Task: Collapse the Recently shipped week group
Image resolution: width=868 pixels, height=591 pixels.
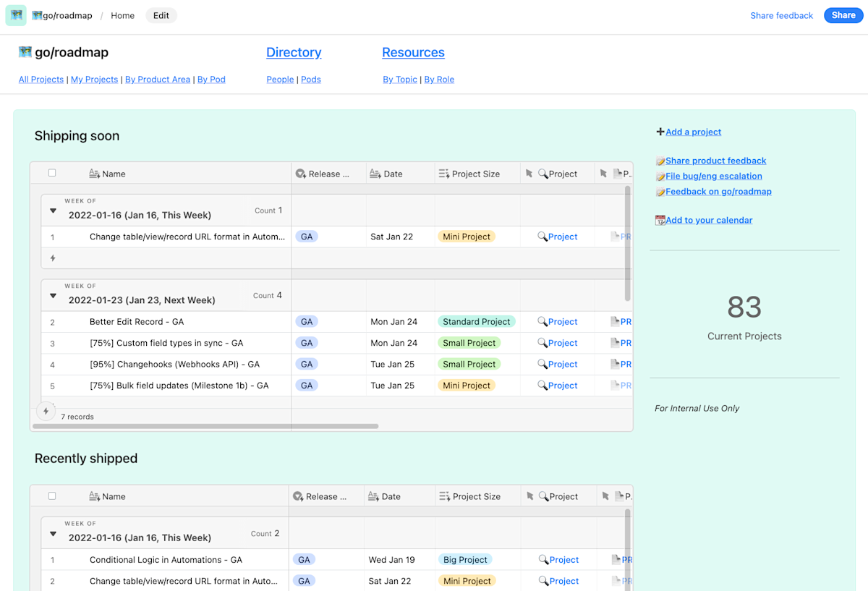Action: point(52,533)
